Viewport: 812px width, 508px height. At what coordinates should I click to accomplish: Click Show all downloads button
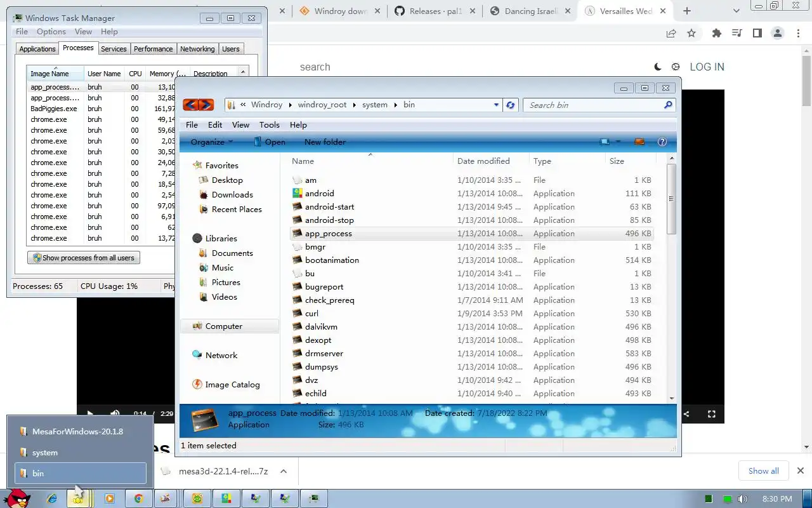[x=763, y=471]
